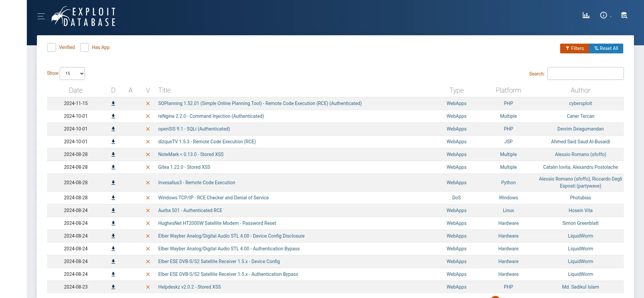Focus the Search input field
The width and height of the screenshot is (644, 298).
pos(586,73)
